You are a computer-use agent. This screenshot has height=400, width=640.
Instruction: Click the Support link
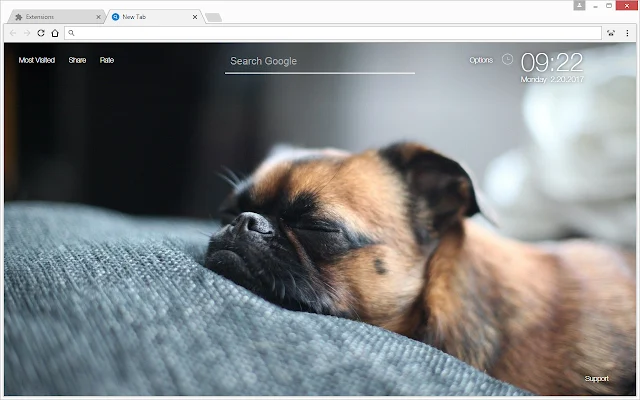[597, 378]
